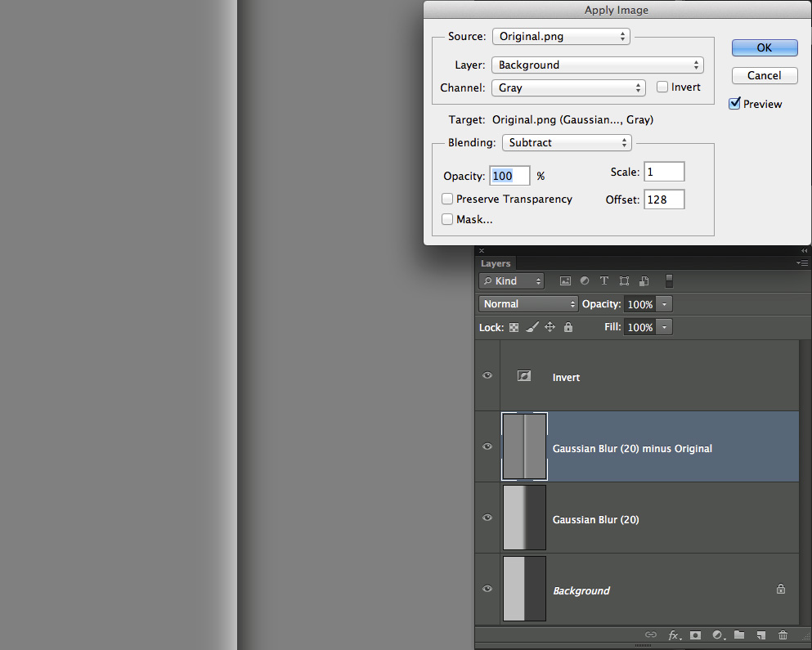
Task: Lock position move icon
Action: (x=550, y=327)
